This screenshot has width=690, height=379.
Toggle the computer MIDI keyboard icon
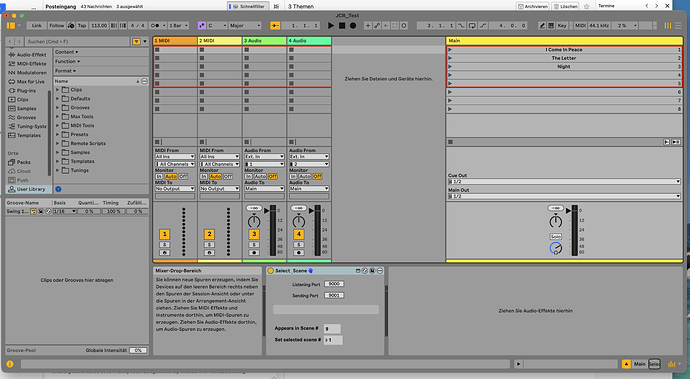click(x=551, y=26)
